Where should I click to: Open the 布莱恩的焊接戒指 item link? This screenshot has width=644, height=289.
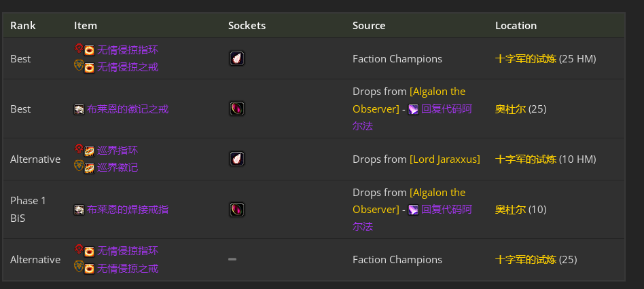[128, 210]
